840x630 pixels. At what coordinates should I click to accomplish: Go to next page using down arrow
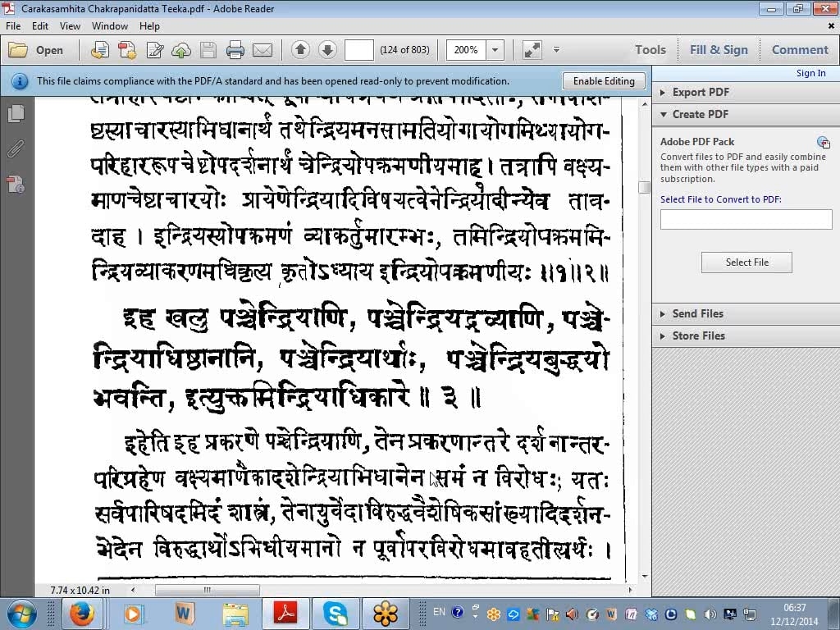327,50
